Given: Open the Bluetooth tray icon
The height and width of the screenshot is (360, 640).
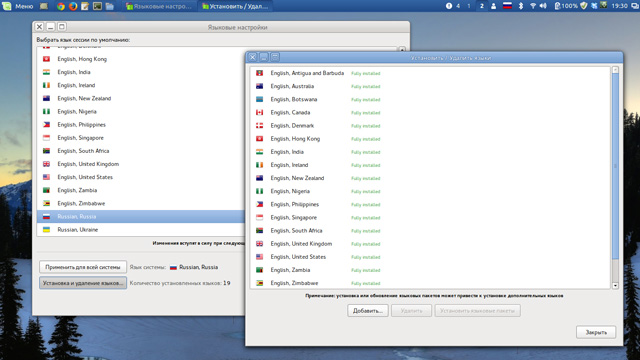Looking at the screenshot, I should pos(521,6).
